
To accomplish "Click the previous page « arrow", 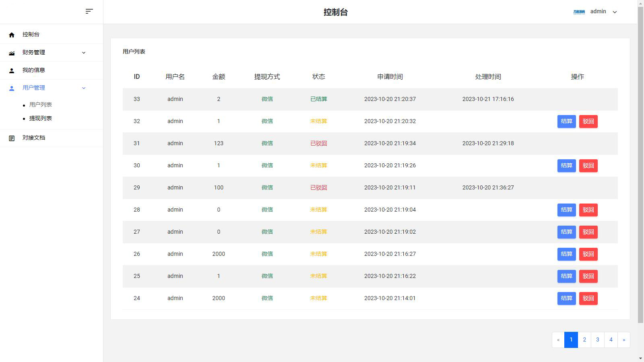I will click(x=558, y=339).
